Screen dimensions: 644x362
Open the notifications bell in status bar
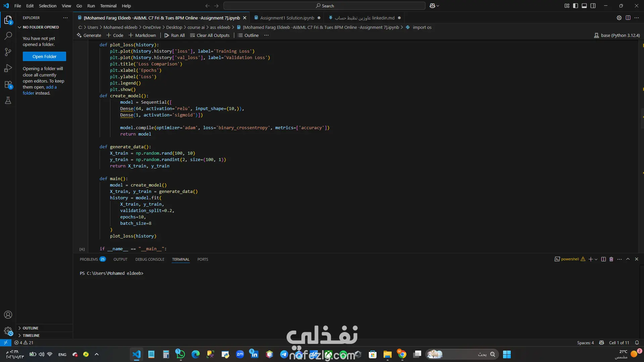[x=637, y=343]
